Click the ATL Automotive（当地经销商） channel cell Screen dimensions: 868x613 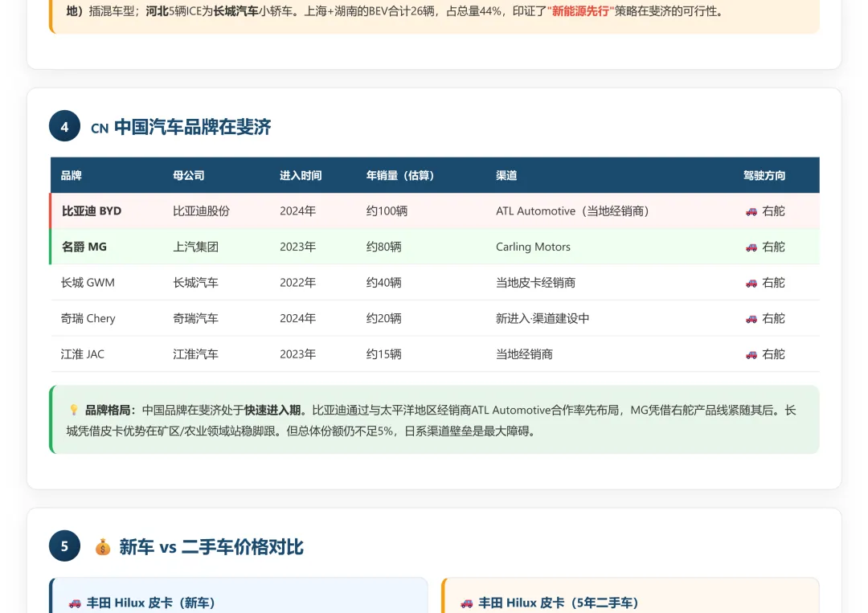[x=572, y=210]
